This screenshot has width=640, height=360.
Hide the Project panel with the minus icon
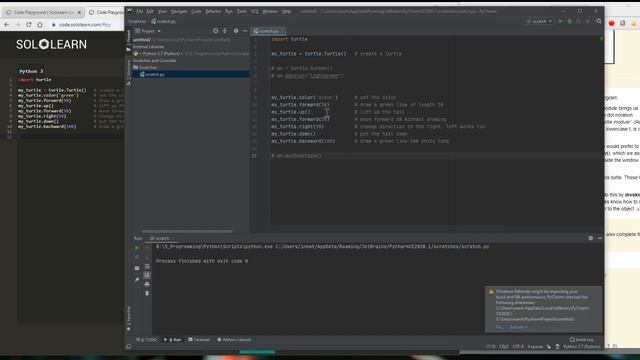[245, 31]
